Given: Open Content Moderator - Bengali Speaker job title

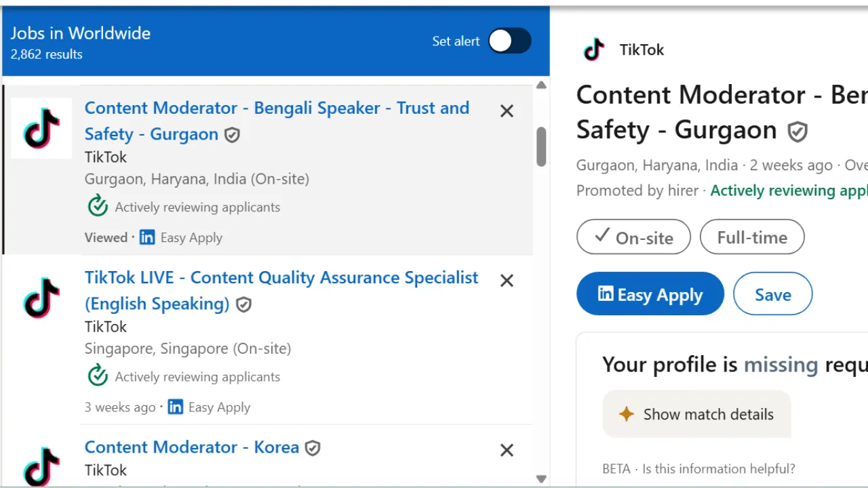Looking at the screenshot, I should 277,121.
